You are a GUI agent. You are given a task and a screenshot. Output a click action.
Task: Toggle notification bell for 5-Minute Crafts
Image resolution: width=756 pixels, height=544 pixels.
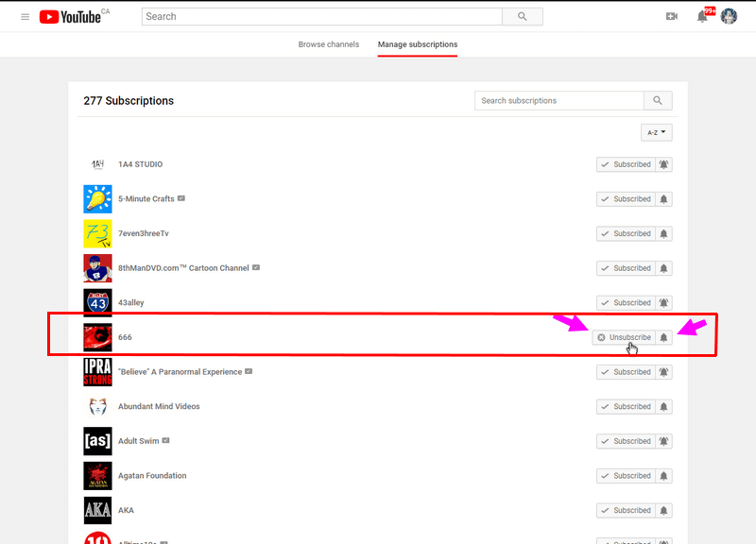[664, 199]
